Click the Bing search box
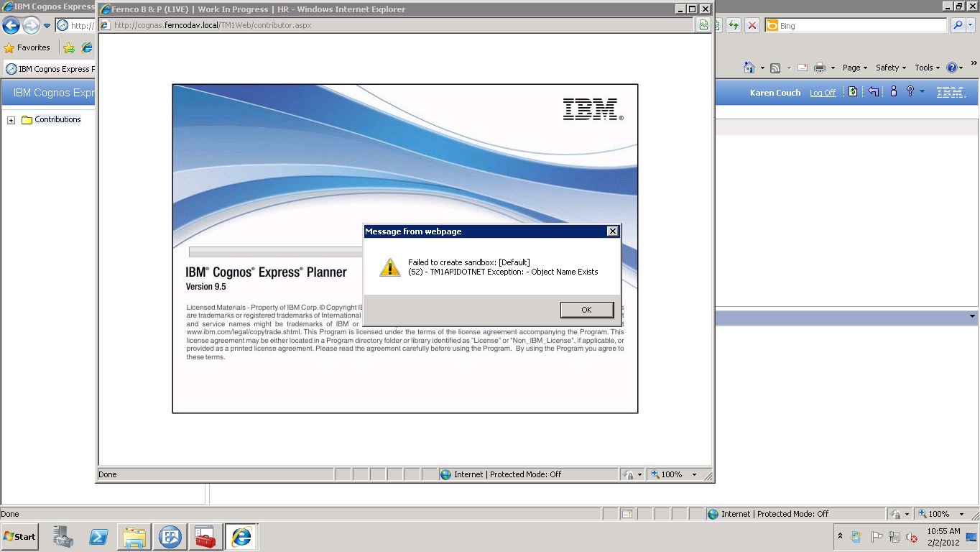980x552 pixels. pos(856,26)
